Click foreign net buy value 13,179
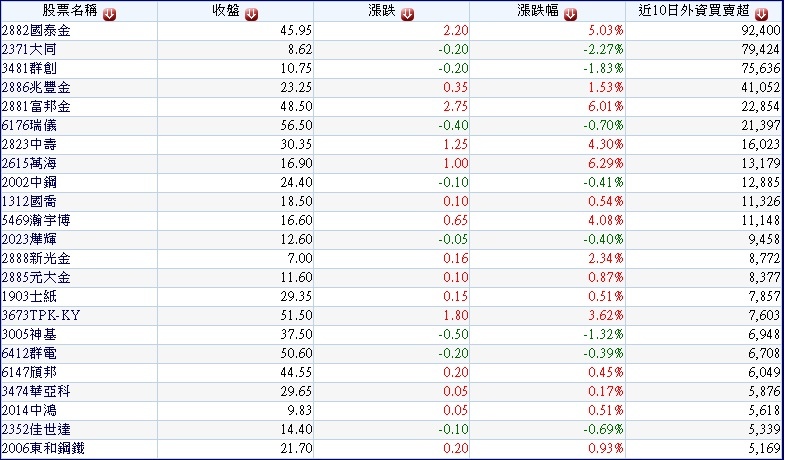 coord(761,163)
